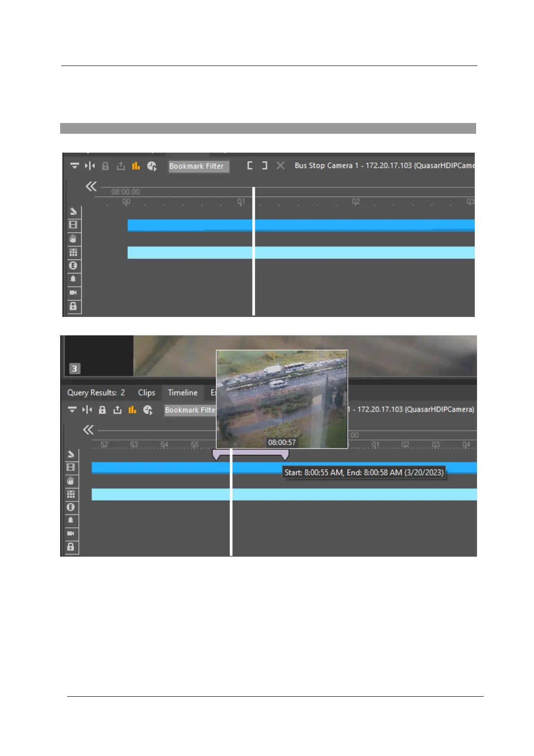Toggle the camera row in lower timeline sidebar
Viewport: 534px width, 756px height.
pos(70,534)
